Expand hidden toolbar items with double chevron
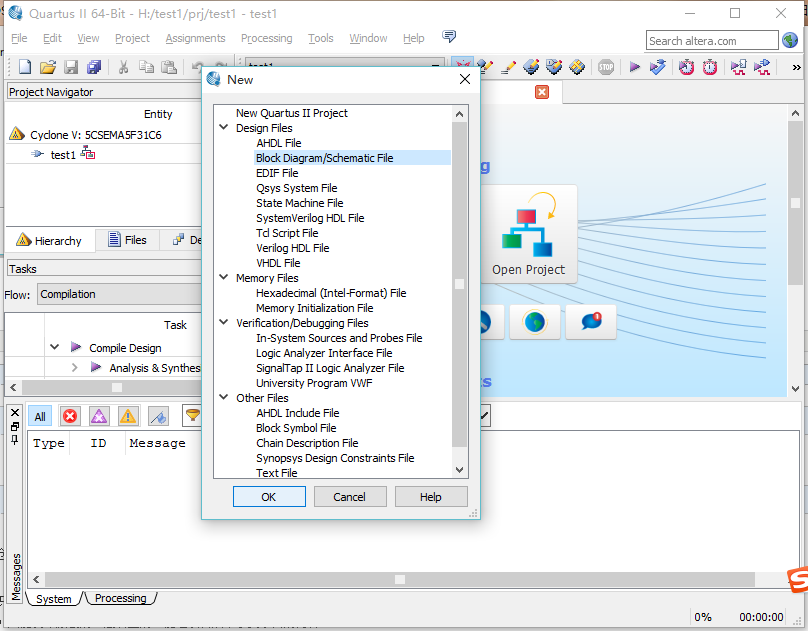Viewport: 808px width, 631px height. pos(796,67)
